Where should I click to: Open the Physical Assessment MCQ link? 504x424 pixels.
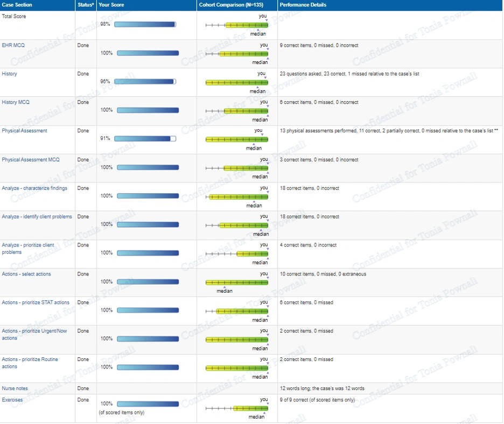[31, 160]
